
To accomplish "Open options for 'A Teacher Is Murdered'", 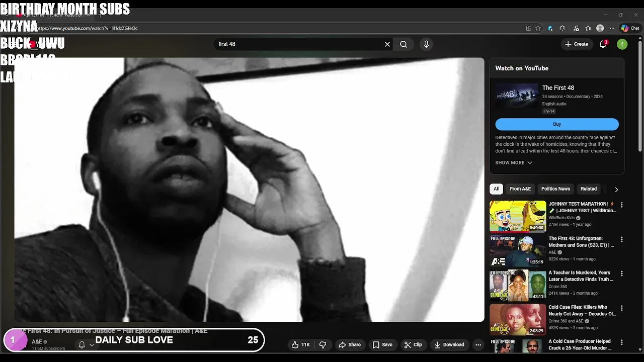I will (x=622, y=274).
